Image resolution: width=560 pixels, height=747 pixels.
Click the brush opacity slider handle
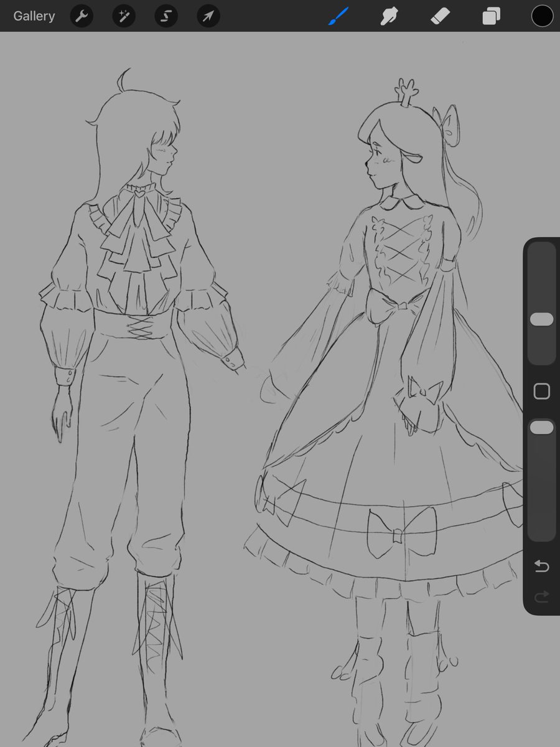[541, 427]
